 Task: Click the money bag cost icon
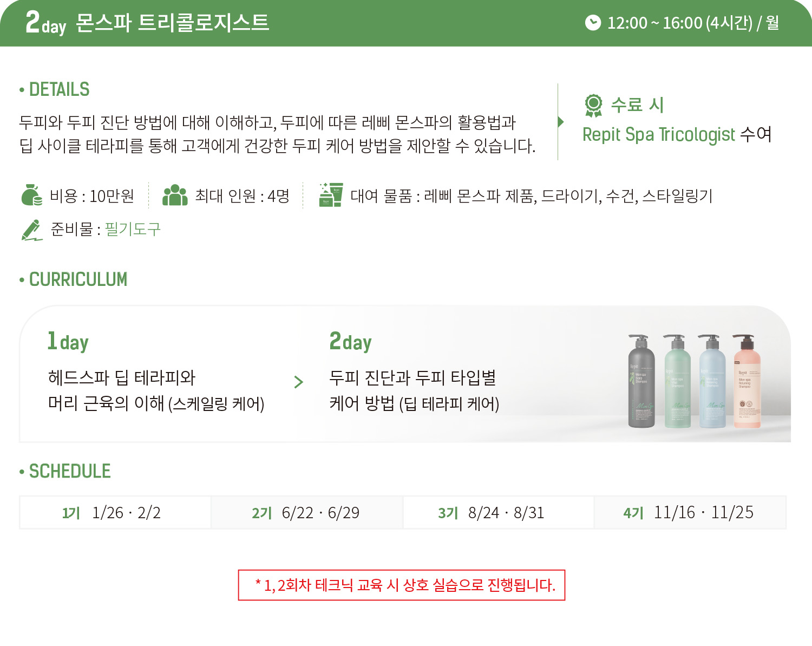31,195
